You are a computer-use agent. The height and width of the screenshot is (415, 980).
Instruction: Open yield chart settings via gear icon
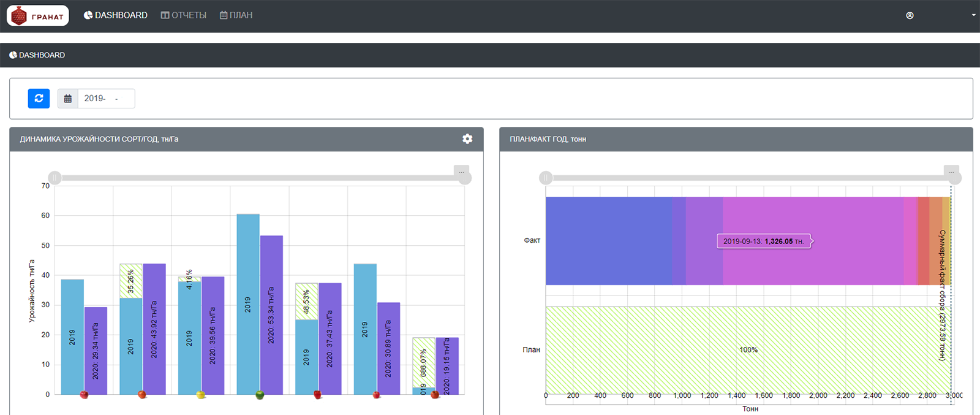pos(467,139)
